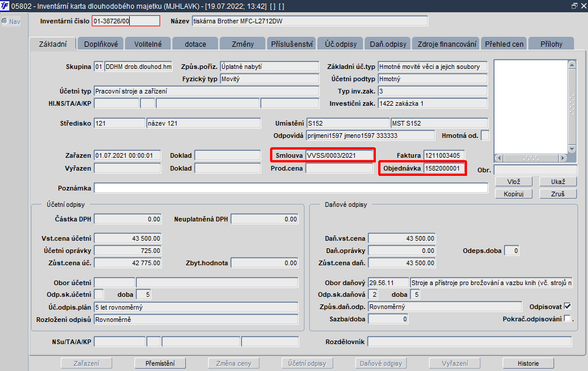The height and width of the screenshot is (371, 588).
Task: Click the down arrow of image panel scrollbar
Action: pyautogui.click(x=572, y=149)
